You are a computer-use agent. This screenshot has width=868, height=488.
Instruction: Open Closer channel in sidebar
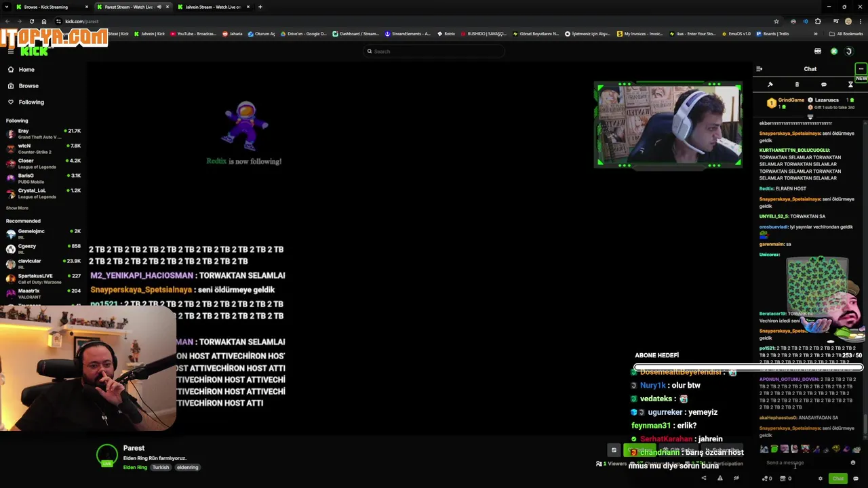43,163
